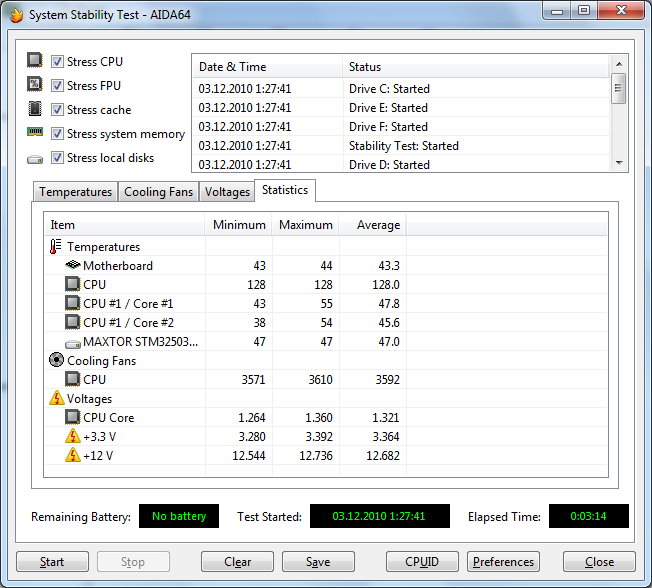Click the Motherboard row label
Screen dimensions: 652x588
(x=118, y=266)
